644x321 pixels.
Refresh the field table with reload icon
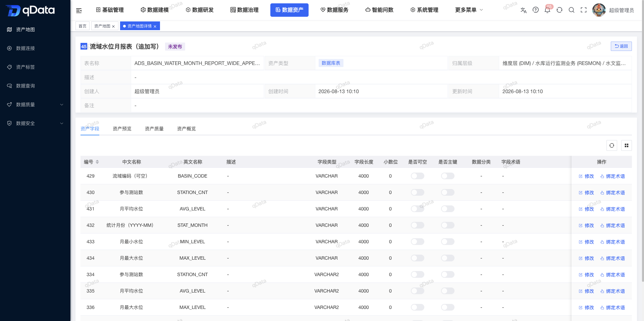[x=612, y=145]
